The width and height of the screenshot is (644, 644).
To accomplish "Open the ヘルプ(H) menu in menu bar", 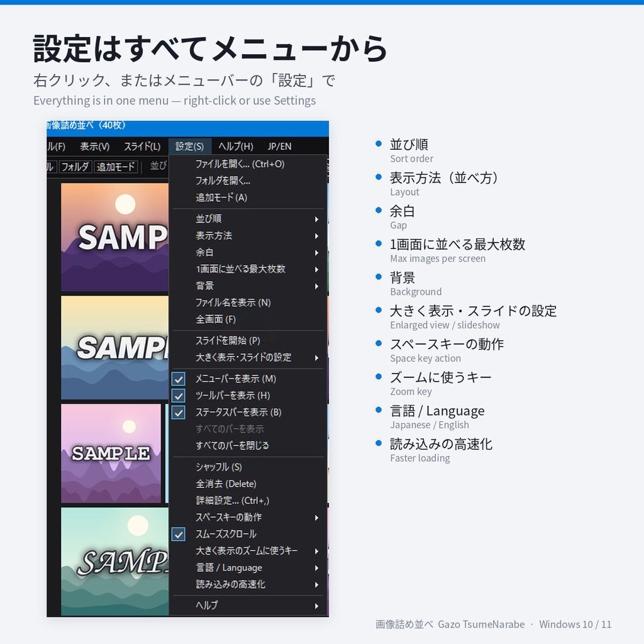I will pyautogui.click(x=236, y=146).
